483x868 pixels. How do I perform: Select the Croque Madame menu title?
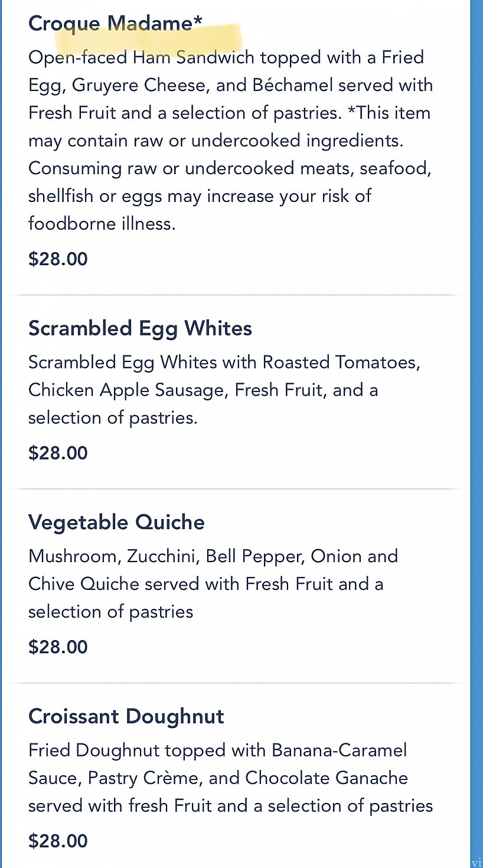coord(115,23)
